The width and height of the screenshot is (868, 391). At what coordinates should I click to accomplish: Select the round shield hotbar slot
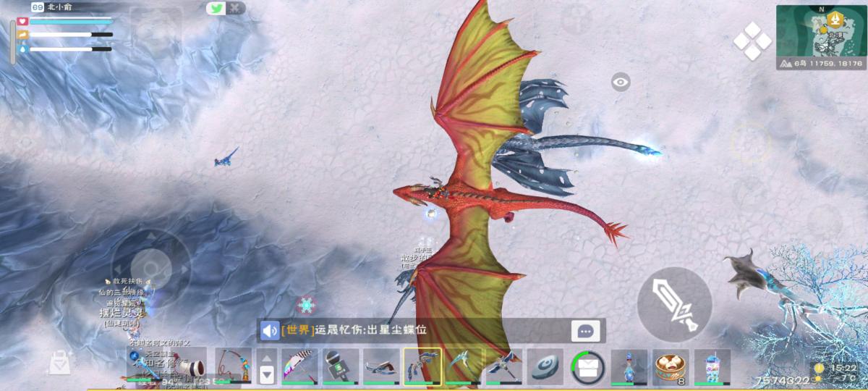click(545, 366)
